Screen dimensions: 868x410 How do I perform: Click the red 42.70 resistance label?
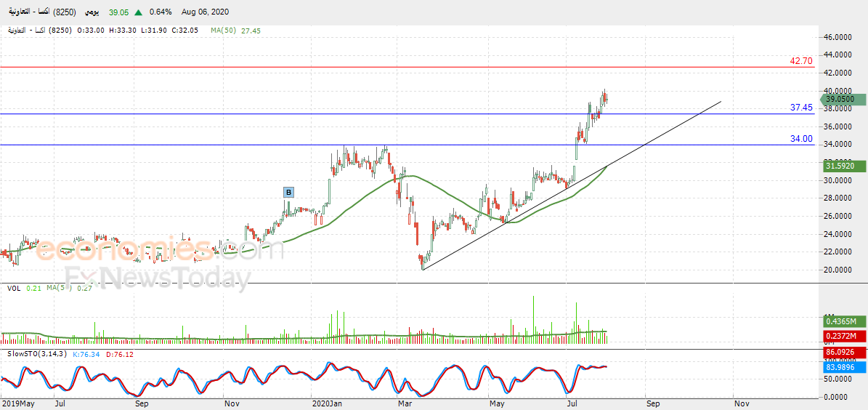tap(802, 61)
